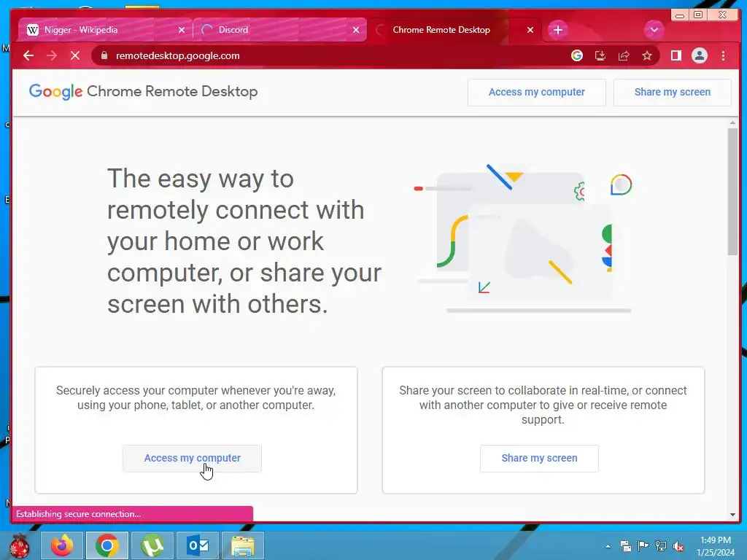The width and height of the screenshot is (747, 560).
Task: Click the Discord tab loading spinner
Action: pyautogui.click(x=206, y=30)
